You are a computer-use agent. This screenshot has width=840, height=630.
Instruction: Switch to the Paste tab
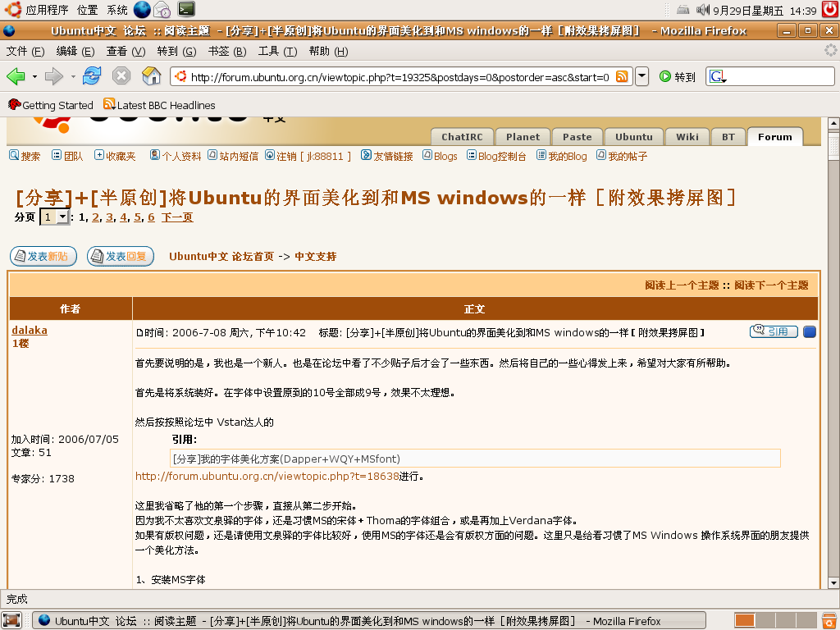click(577, 137)
